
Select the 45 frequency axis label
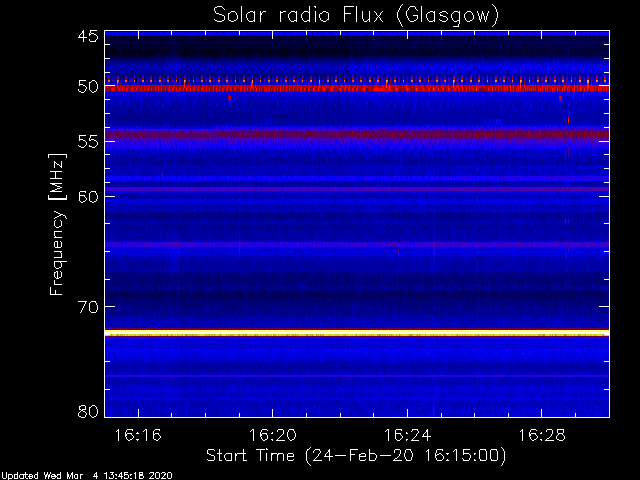click(x=88, y=36)
